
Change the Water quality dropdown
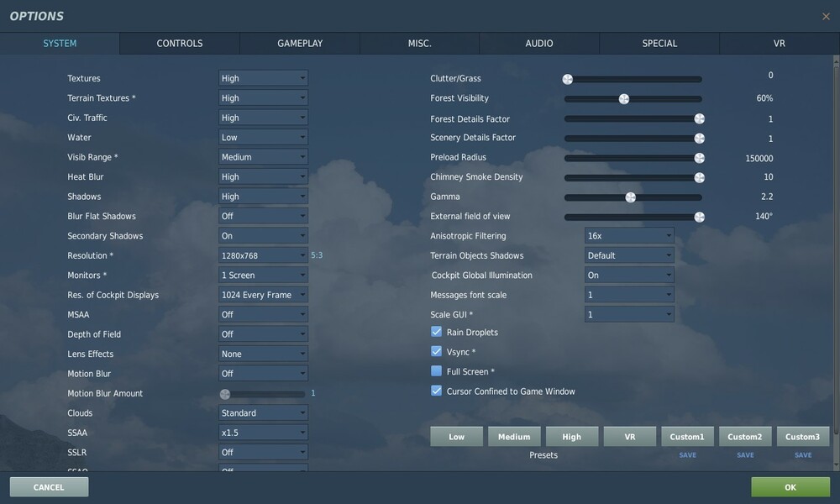click(x=263, y=137)
